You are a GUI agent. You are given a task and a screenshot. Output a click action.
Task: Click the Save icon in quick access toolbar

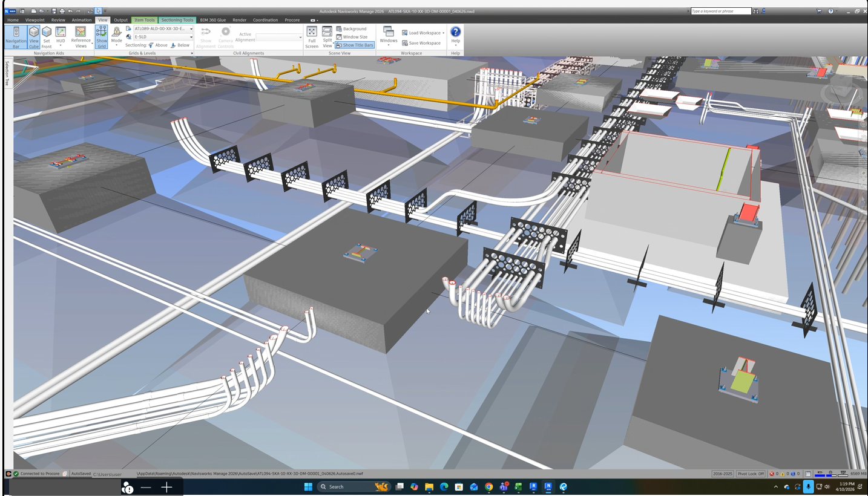click(x=54, y=11)
